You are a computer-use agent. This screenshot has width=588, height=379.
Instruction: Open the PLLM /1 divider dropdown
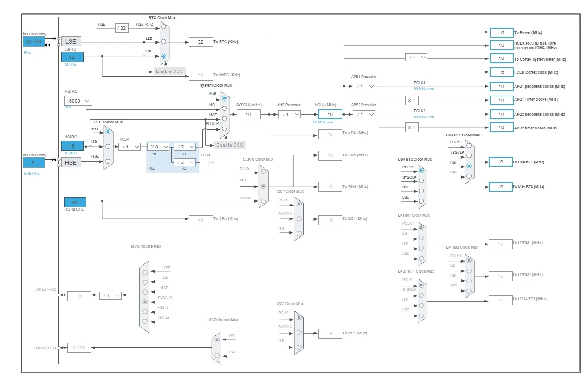click(129, 147)
